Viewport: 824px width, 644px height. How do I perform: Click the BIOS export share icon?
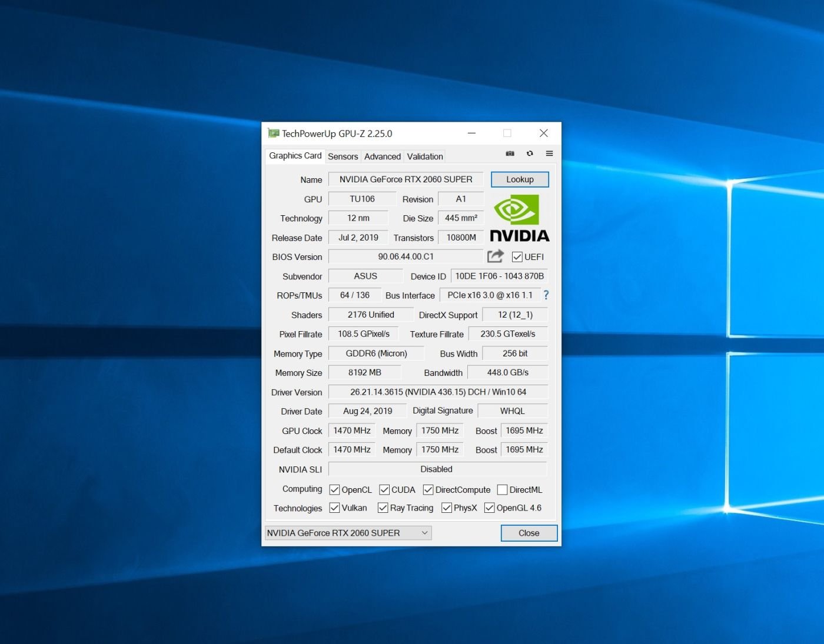(496, 256)
